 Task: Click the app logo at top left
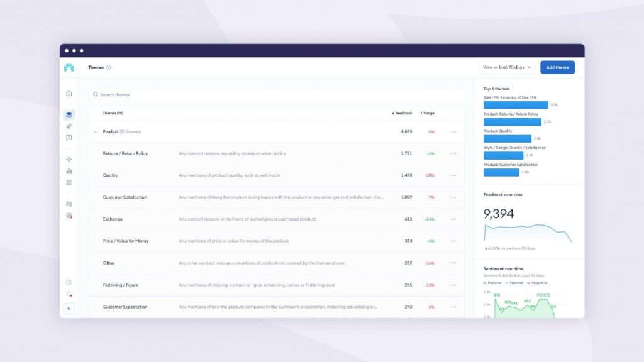pyautogui.click(x=69, y=67)
